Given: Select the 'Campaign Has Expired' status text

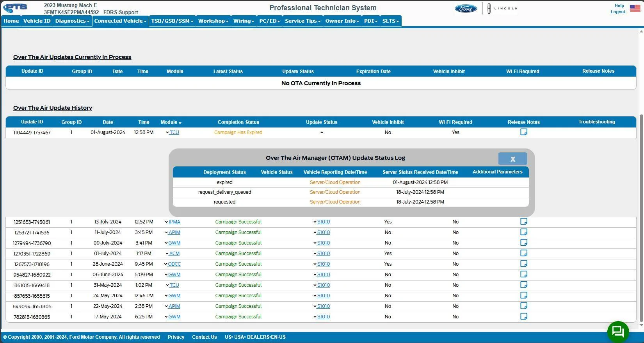Looking at the screenshot, I should tap(238, 132).
